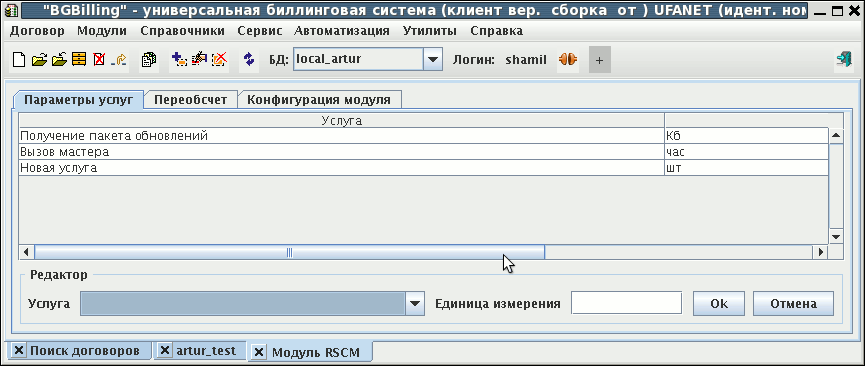Viewport: 865px width, 366px height.
Task: Select the artur_test bottom tab
Action: [206, 351]
